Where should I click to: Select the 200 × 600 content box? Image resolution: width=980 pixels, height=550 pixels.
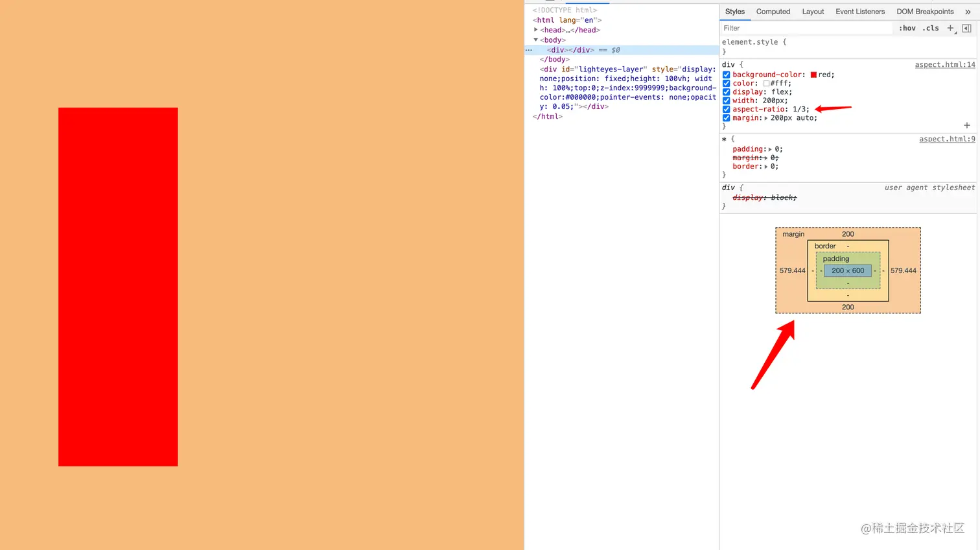pyautogui.click(x=848, y=270)
